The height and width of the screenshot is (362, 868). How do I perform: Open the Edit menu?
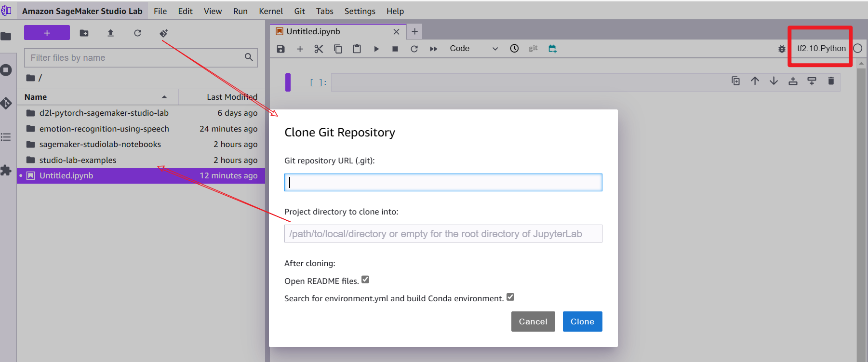point(185,11)
